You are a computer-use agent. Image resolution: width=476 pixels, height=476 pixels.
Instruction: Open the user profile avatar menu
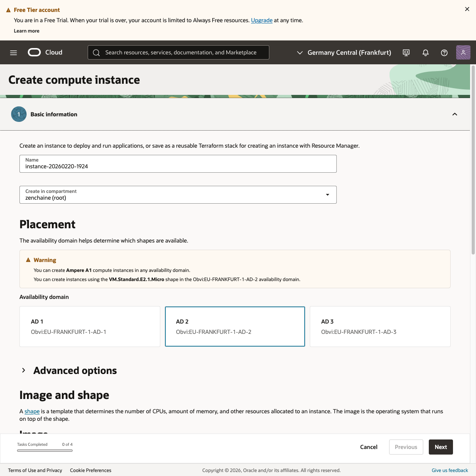coord(463,52)
